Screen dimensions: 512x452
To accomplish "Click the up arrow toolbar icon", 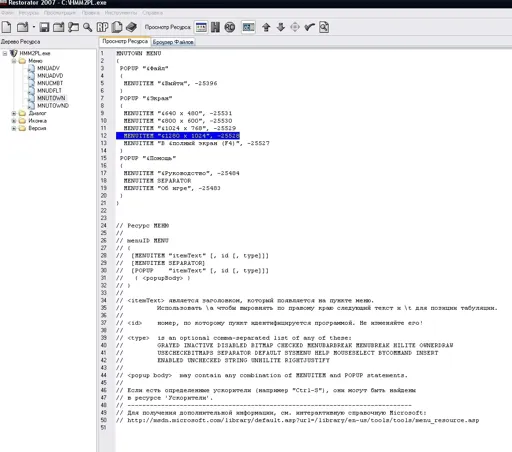I will pos(266,27).
